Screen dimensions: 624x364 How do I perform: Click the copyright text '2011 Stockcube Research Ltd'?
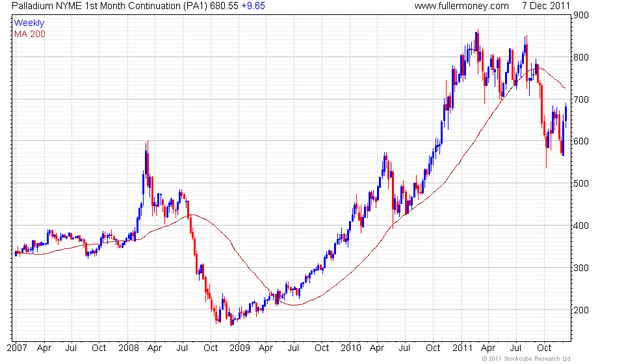(x=529, y=359)
